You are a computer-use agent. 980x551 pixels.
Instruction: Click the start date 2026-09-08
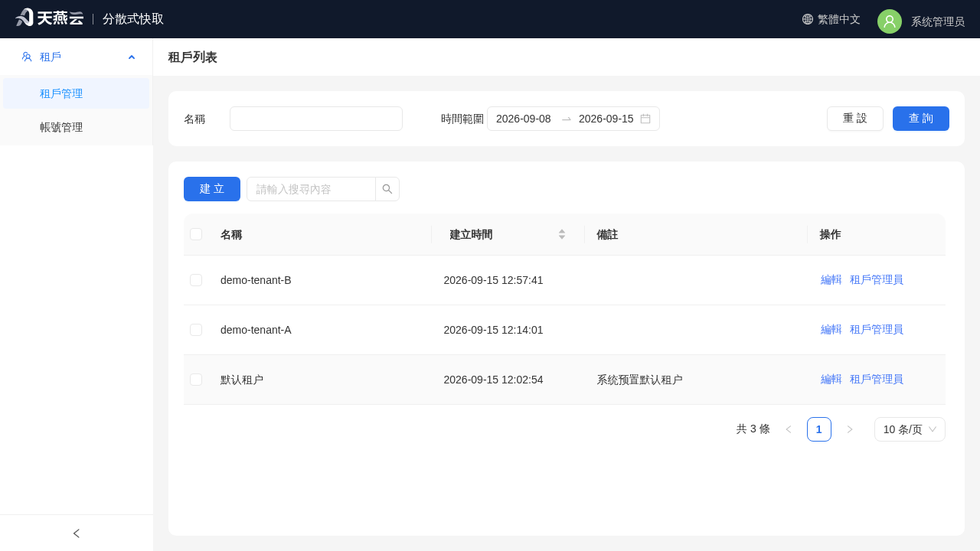524,119
